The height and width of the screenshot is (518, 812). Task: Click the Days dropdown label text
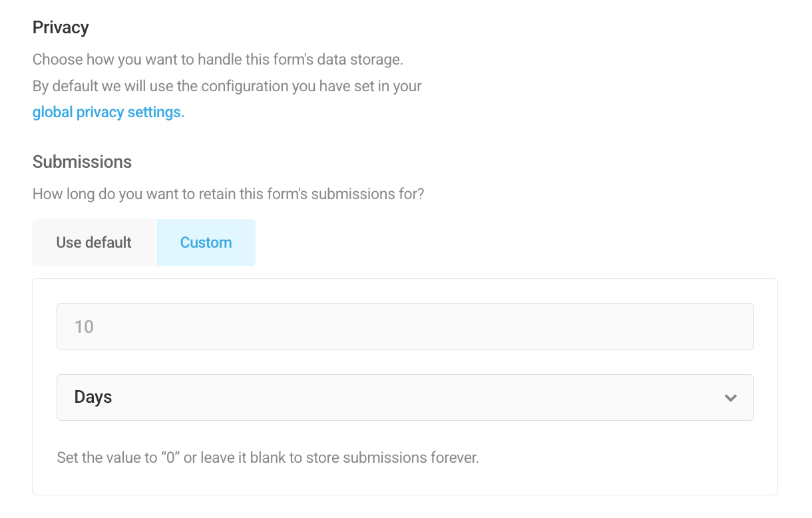[x=92, y=397]
